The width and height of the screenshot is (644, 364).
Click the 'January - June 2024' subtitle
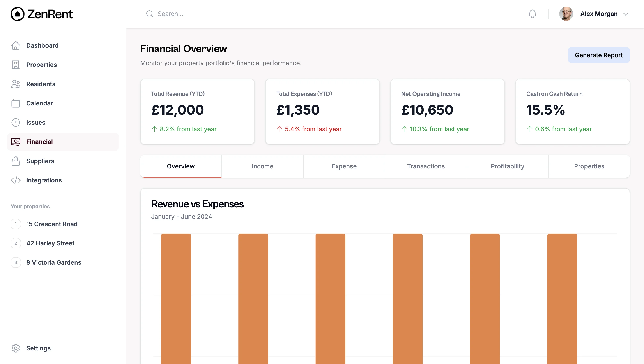[x=181, y=217]
